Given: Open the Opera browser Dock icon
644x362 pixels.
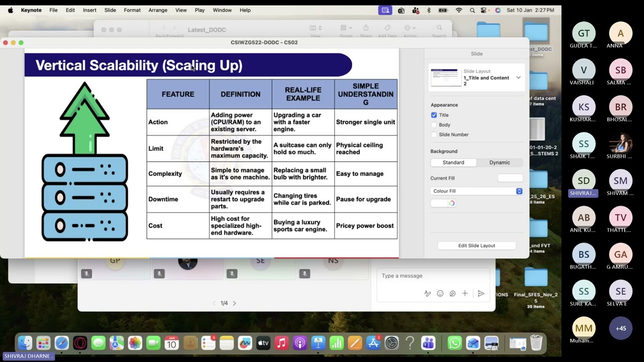Looking at the screenshot, I should (x=80, y=343).
